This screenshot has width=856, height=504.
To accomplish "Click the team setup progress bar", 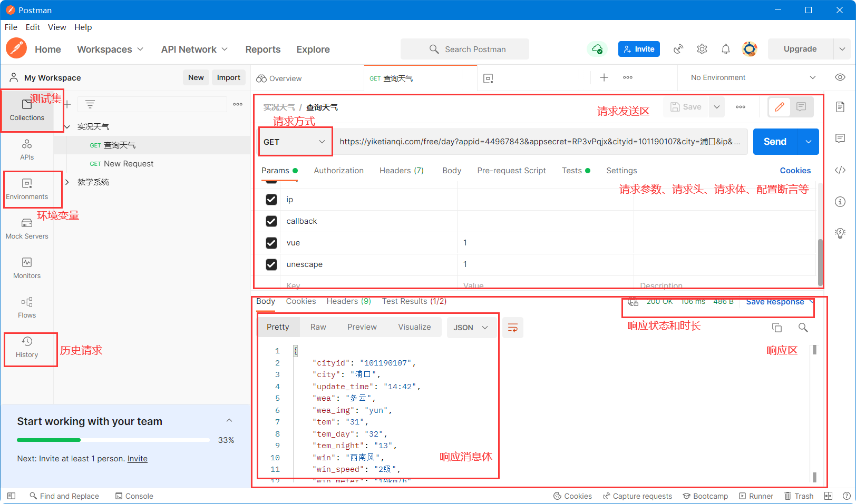I will [x=113, y=440].
